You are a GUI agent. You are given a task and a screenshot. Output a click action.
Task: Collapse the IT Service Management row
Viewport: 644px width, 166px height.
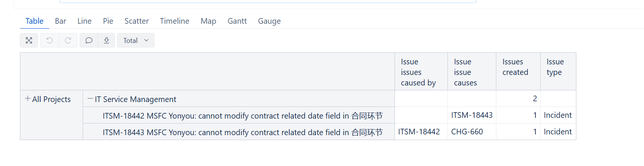[x=90, y=99]
